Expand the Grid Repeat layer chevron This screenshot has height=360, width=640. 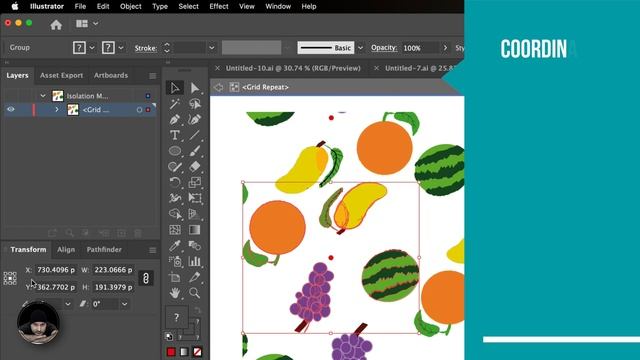[x=57, y=109]
